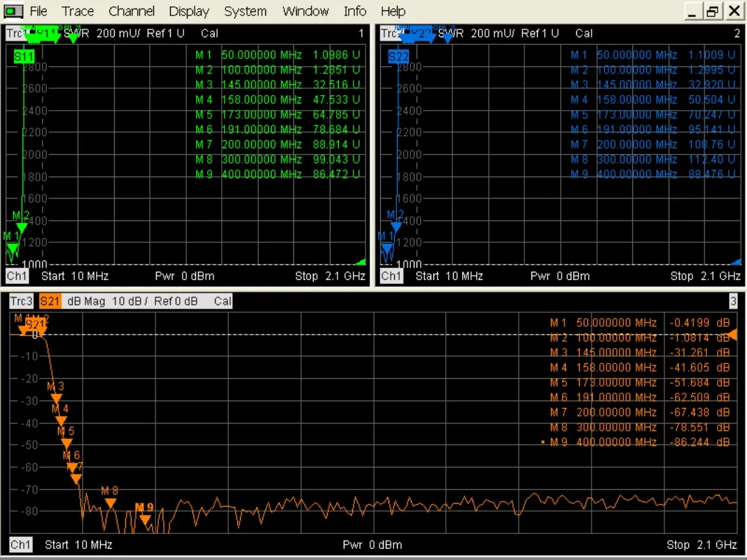The image size is (747, 560).
Task: Select the green S11 trace label
Action: click(x=24, y=57)
